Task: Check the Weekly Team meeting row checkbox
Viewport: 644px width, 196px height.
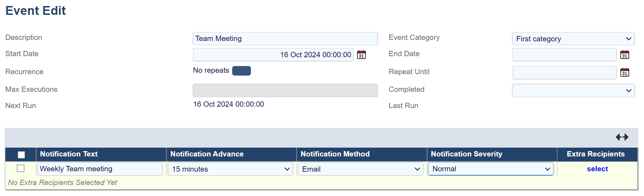Action: pos(21,168)
